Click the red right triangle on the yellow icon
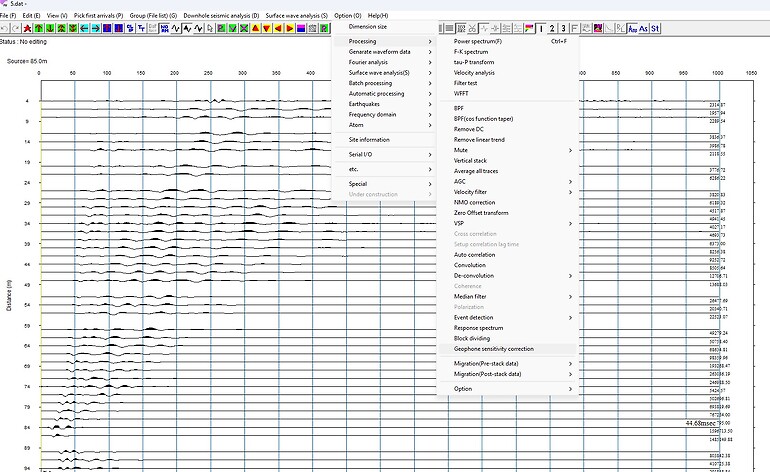Screen dimensions: 770x472 pyautogui.click(x=290, y=28)
